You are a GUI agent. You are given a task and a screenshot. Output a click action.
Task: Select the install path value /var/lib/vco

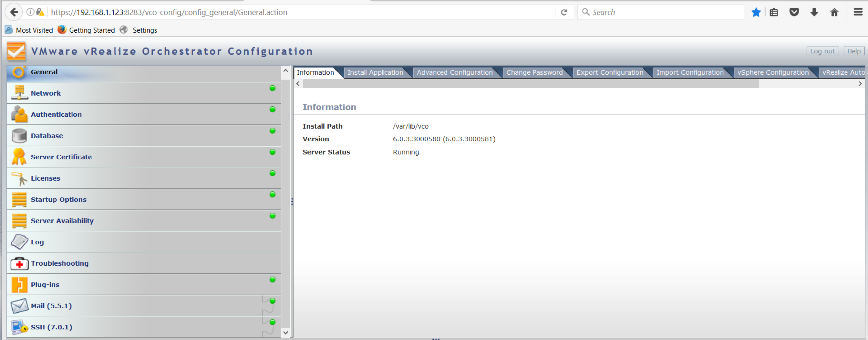(x=410, y=126)
